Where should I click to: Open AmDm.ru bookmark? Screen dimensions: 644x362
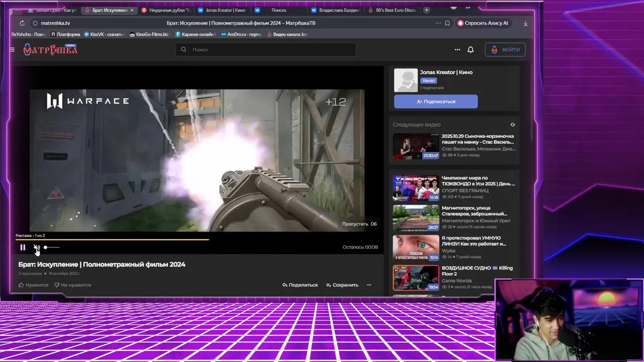tap(242, 35)
